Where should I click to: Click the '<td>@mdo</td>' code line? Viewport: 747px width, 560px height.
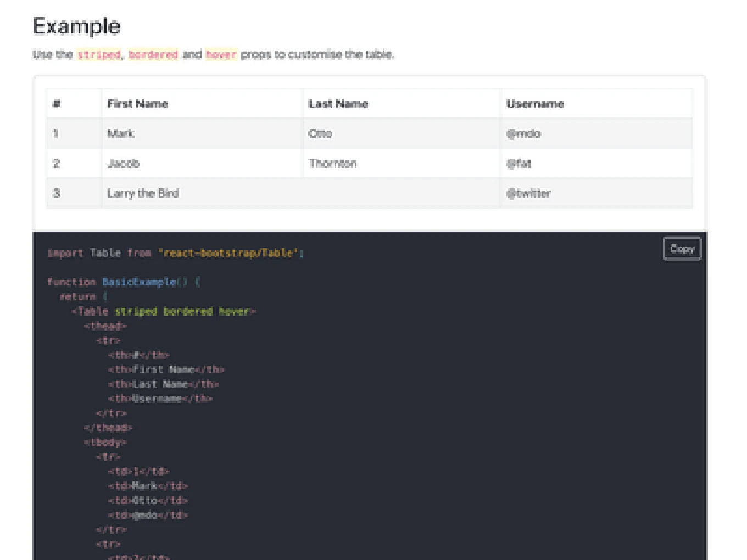[x=148, y=515]
